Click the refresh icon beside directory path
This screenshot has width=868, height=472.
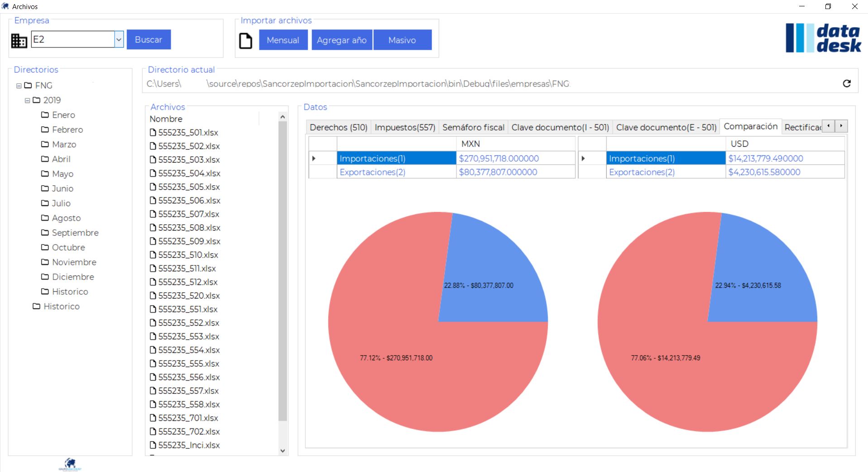[846, 83]
